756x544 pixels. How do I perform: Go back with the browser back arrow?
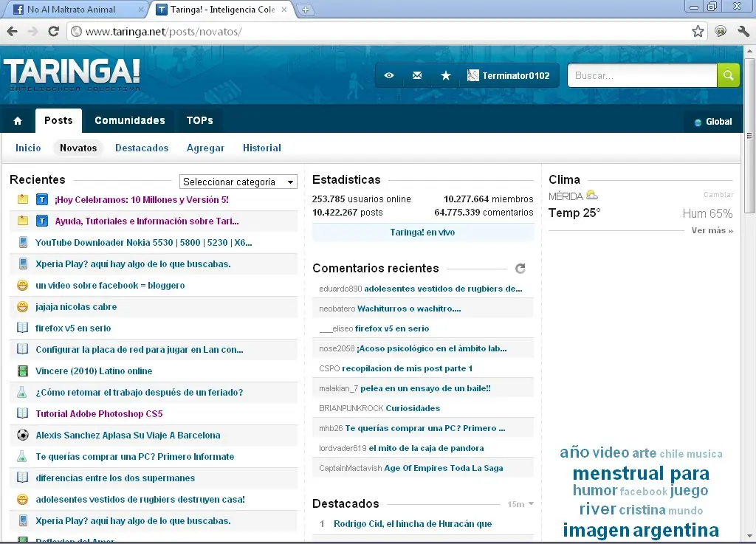coord(13,32)
